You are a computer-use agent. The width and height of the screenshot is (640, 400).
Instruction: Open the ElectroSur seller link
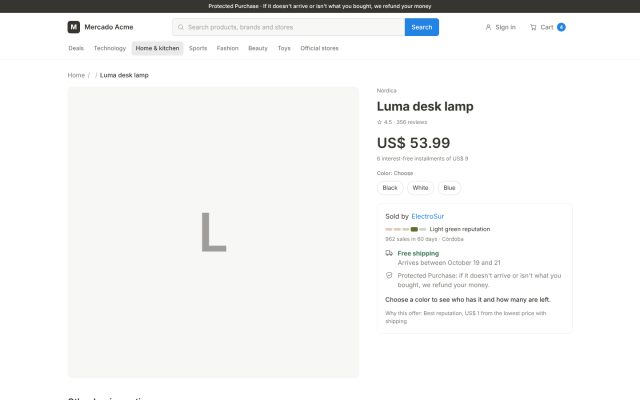pyautogui.click(x=427, y=216)
